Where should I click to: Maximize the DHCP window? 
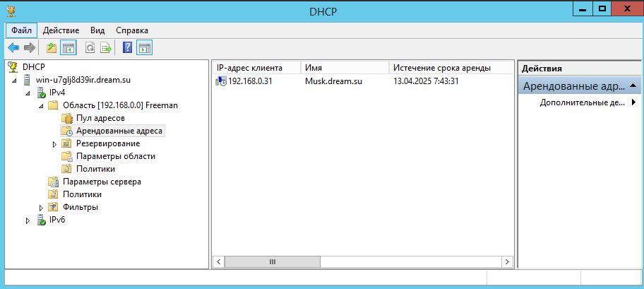click(602, 8)
